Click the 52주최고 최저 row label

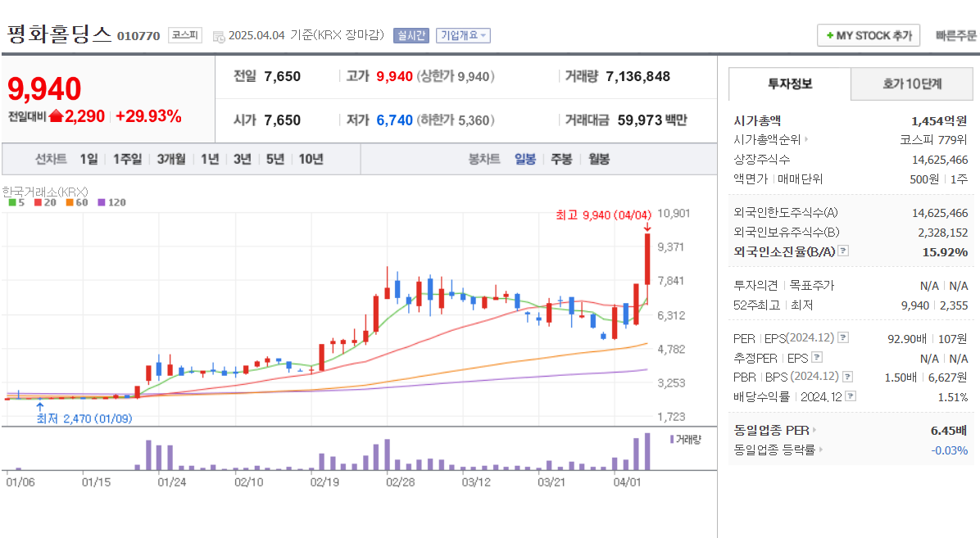[774, 305]
